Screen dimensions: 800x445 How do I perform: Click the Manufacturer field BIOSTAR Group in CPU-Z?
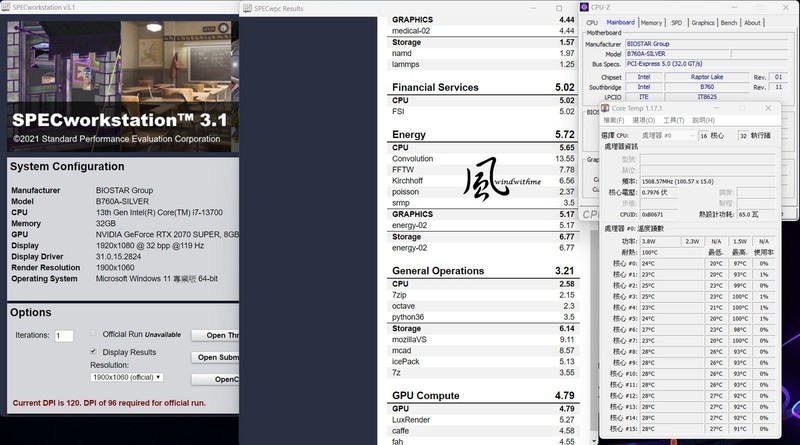coord(707,44)
